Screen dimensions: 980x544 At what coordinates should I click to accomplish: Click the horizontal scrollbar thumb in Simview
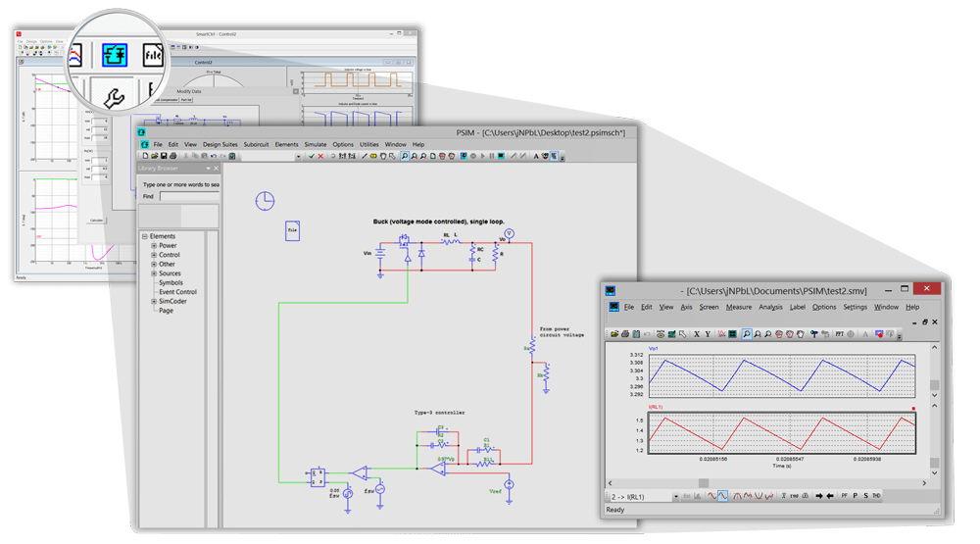pos(702,482)
